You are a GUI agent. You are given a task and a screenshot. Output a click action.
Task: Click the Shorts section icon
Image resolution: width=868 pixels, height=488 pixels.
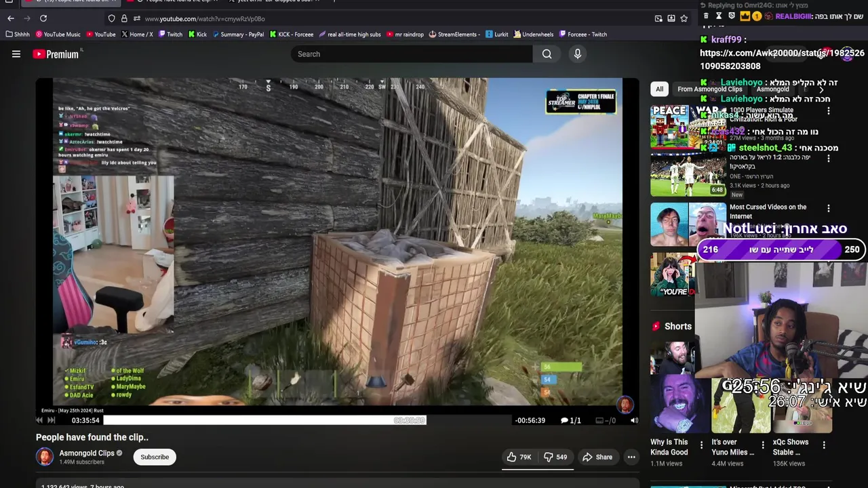(x=656, y=326)
